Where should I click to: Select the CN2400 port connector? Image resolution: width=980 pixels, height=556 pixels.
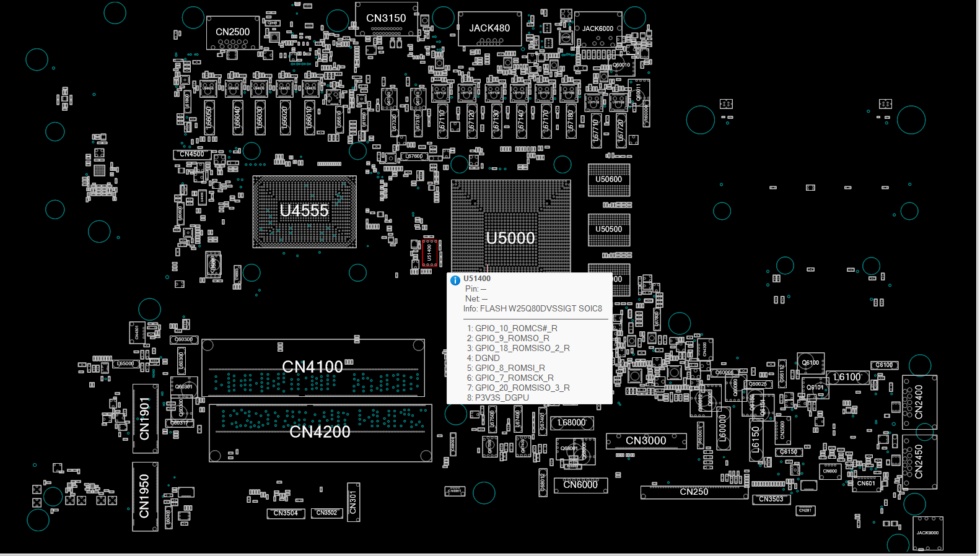919,402
